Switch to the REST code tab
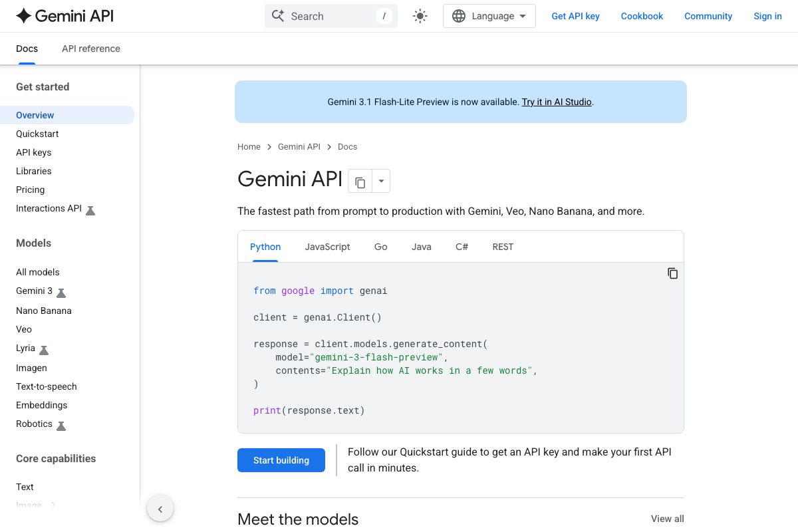 (x=503, y=247)
